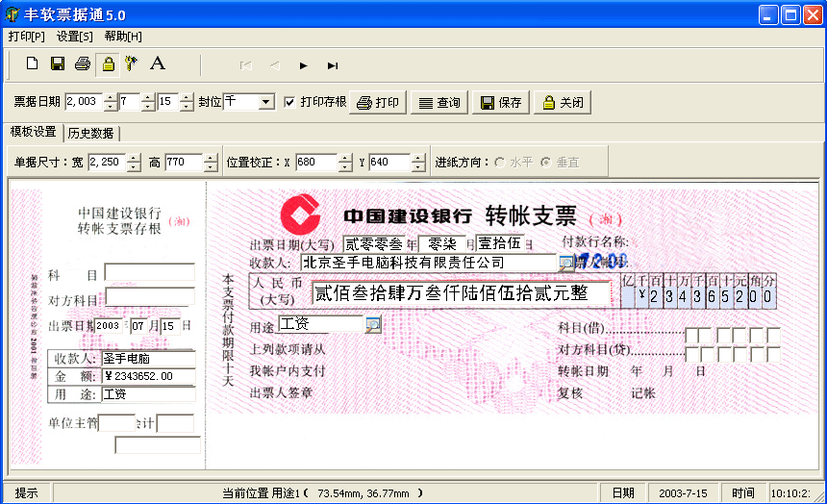Click the 宽 width input 2,250
The image size is (827, 504).
pyautogui.click(x=107, y=162)
